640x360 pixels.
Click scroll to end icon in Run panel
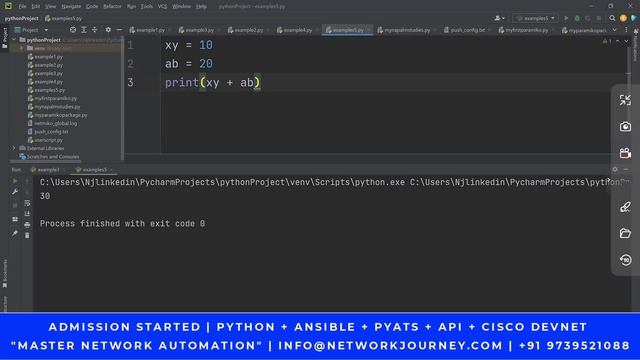click(27, 213)
